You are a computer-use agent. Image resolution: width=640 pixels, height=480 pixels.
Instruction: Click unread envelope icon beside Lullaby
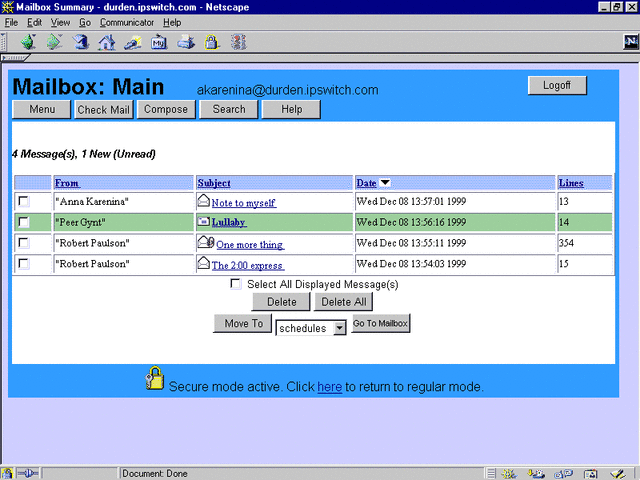coord(203,221)
